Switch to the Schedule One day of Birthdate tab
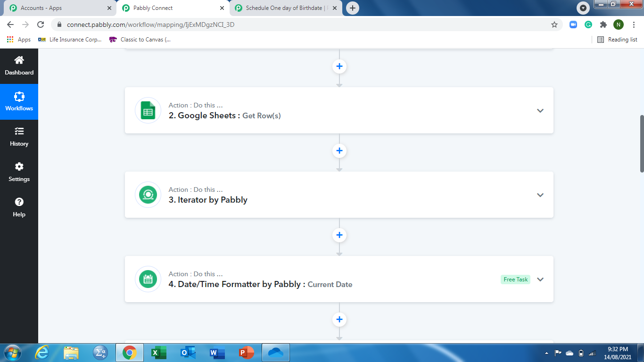 (285, 8)
